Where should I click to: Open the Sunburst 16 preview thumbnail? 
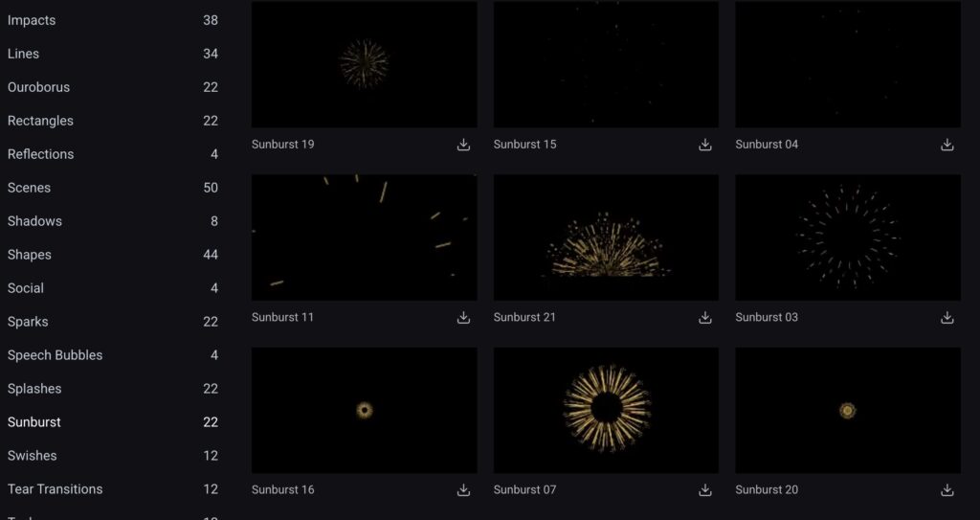pos(365,411)
